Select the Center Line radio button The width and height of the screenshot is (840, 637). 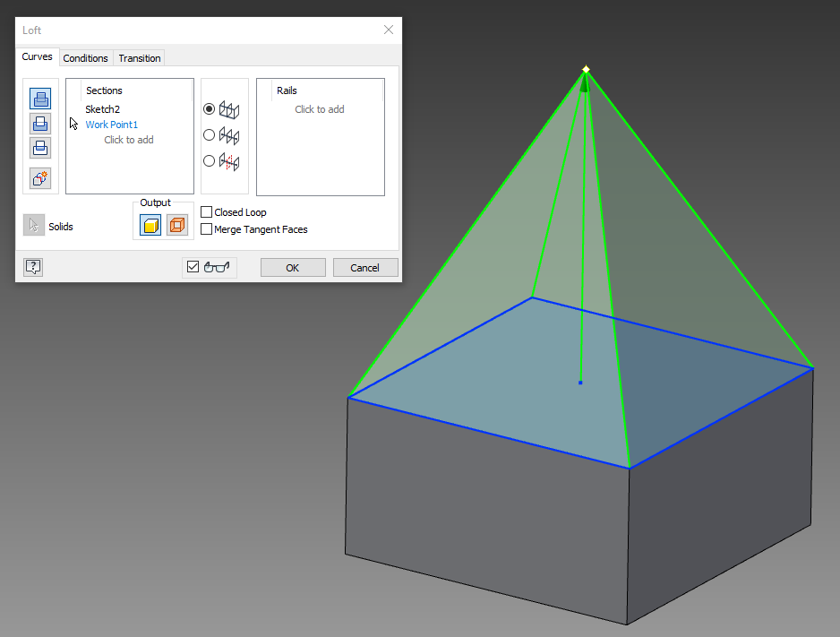pyautogui.click(x=208, y=134)
